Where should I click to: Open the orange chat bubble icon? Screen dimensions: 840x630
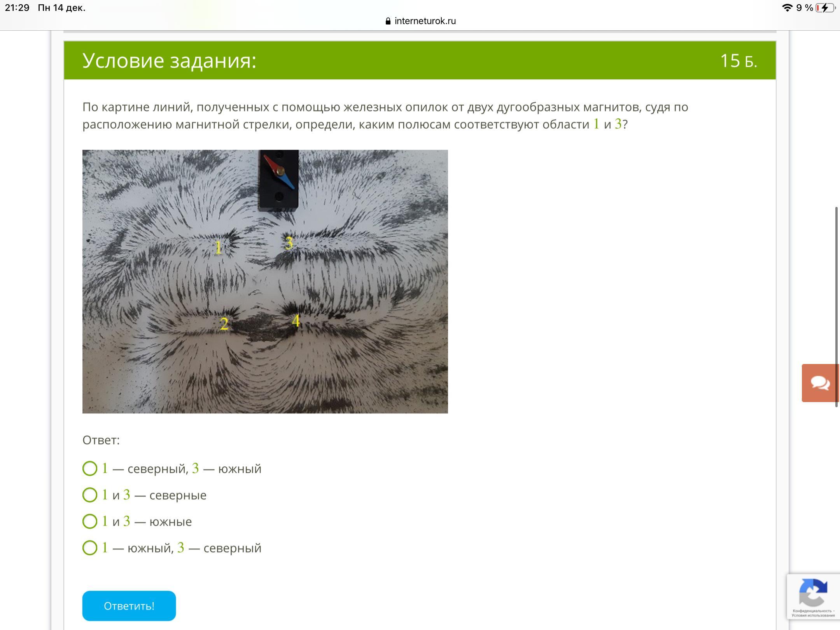click(x=821, y=383)
